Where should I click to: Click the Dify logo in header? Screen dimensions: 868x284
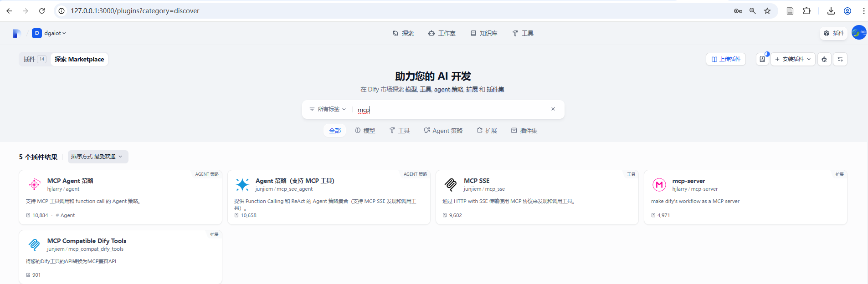pyautogui.click(x=17, y=33)
